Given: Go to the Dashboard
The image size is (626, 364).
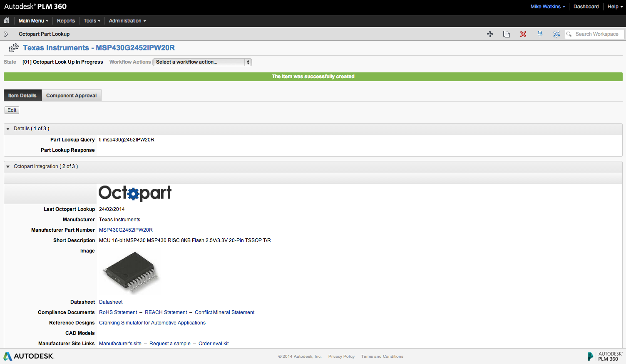Looking at the screenshot, I should tap(586, 7).
